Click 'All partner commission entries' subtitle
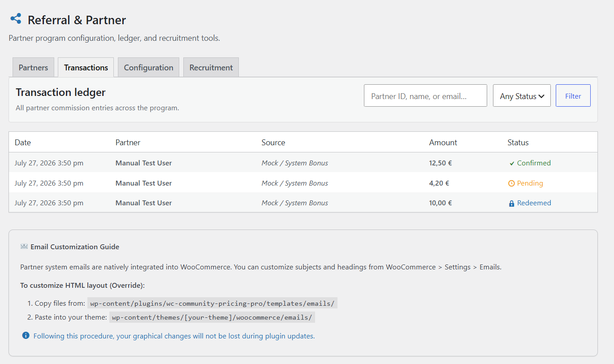 [97, 108]
